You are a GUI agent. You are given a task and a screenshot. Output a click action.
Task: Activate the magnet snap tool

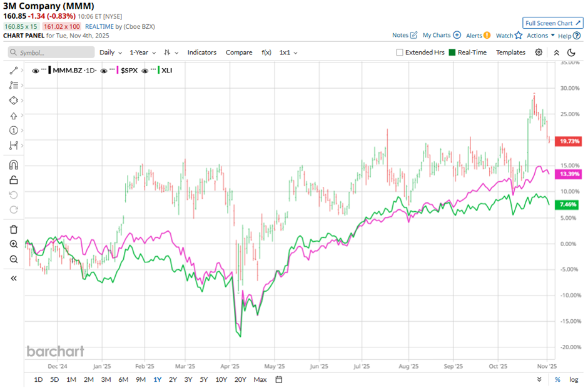[13, 165]
